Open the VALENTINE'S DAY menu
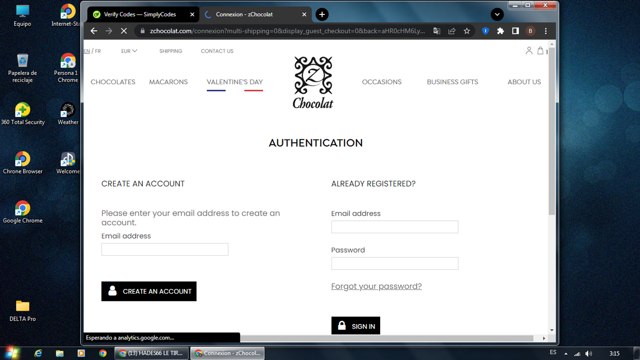Viewport: 640px width, 360px height. [235, 82]
